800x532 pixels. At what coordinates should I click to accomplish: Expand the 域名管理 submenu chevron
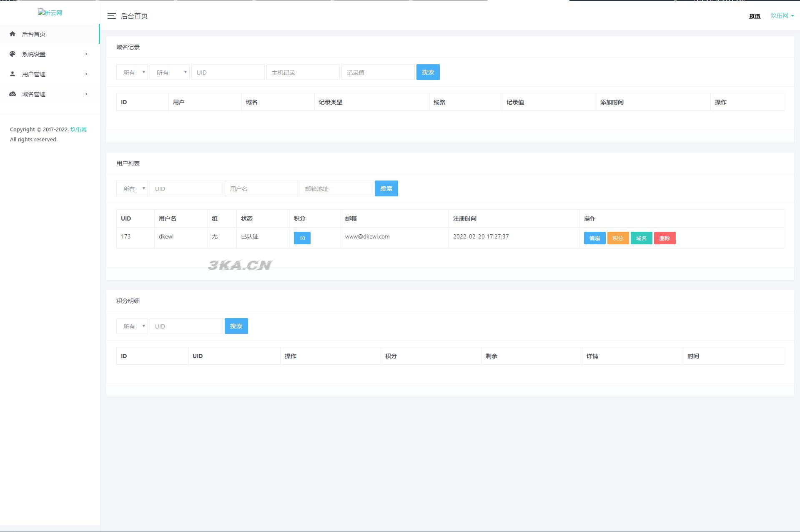(x=86, y=94)
